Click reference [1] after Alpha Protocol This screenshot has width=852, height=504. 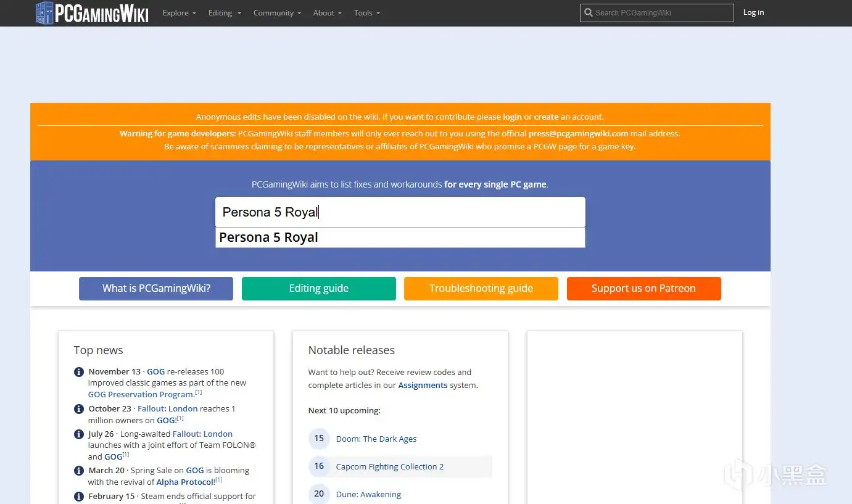218,480
